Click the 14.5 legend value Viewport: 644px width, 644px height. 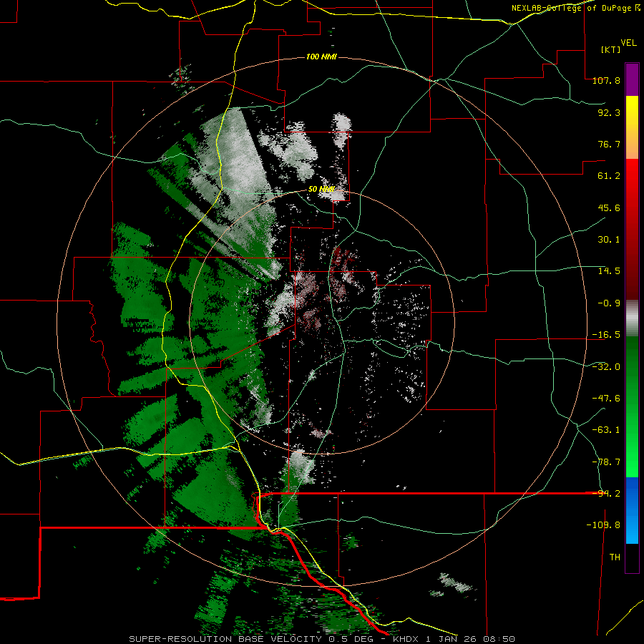tap(609, 271)
